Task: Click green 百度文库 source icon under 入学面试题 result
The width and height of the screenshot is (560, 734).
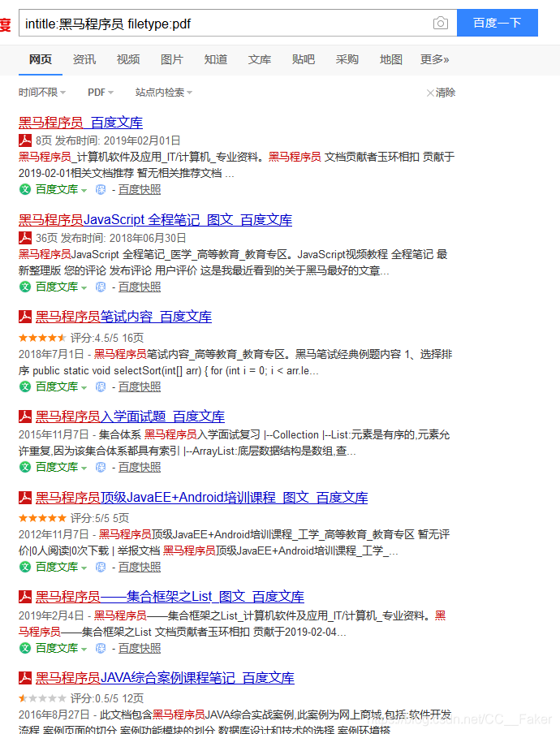Action: 25,467
